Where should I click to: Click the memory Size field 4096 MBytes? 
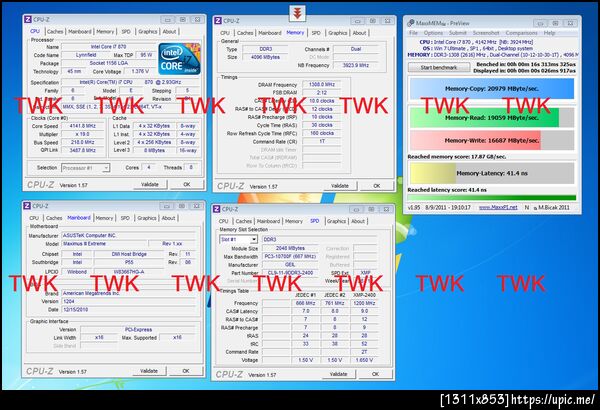(x=265, y=57)
